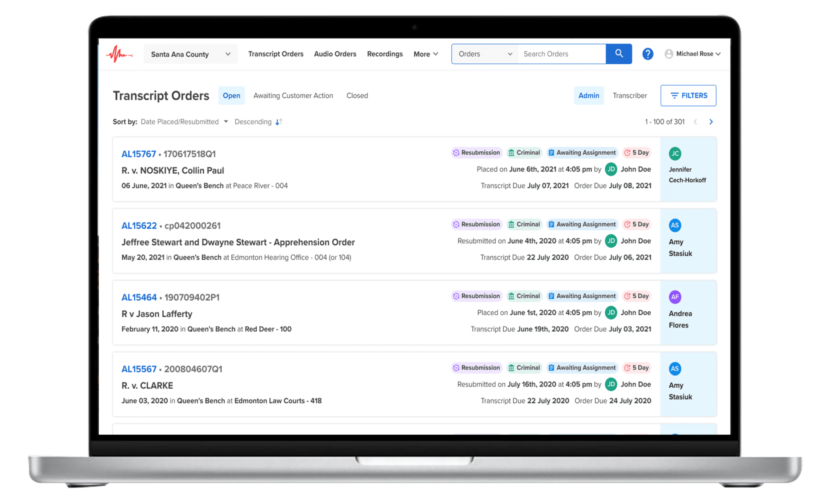
Task: Expand the More navigation menu
Action: 425,54
